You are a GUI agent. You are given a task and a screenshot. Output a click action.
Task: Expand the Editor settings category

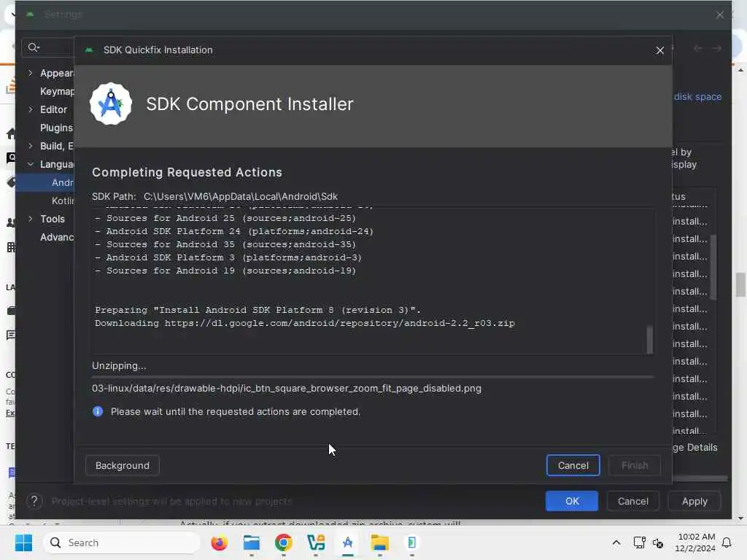click(x=31, y=109)
